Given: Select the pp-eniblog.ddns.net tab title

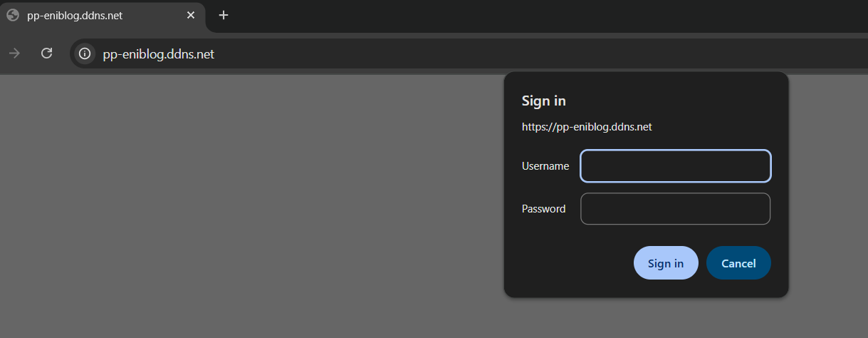Looking at the screenshot, I should [x=75, y=15].
